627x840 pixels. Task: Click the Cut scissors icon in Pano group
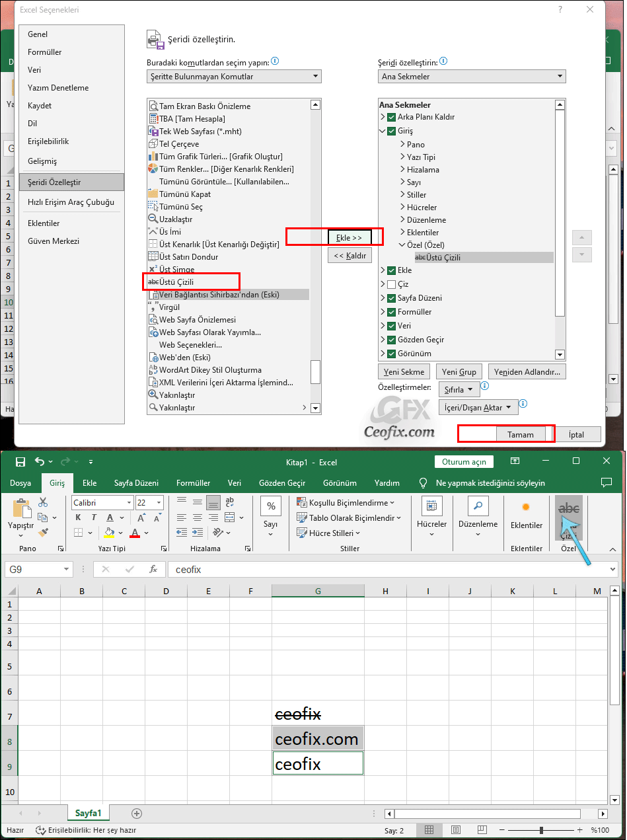(43, 502)
